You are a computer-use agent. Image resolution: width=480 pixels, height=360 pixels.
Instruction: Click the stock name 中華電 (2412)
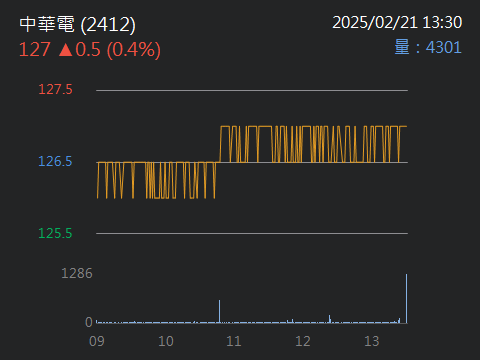coord(77,24)
